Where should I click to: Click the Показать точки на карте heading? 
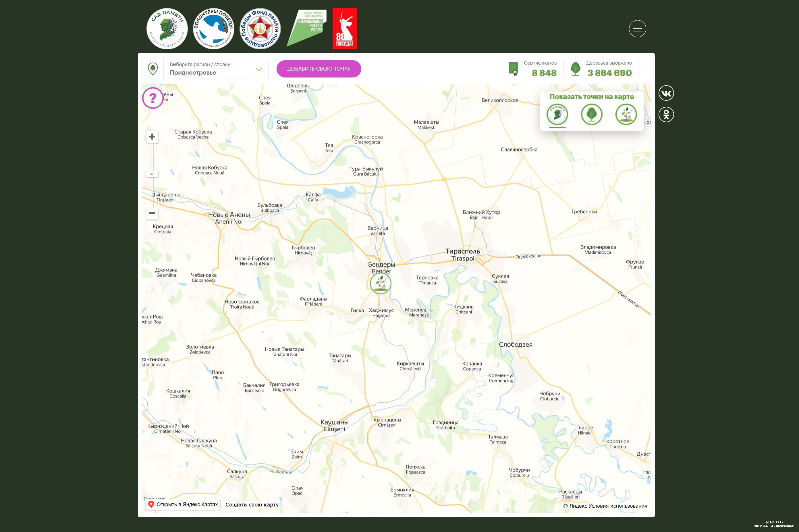tap(592, 97)
